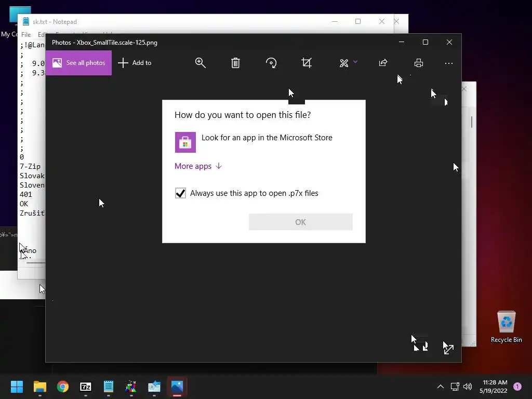532x399 pixels.
Task: Open the notification badge in the tray
Action: [517, 387]
